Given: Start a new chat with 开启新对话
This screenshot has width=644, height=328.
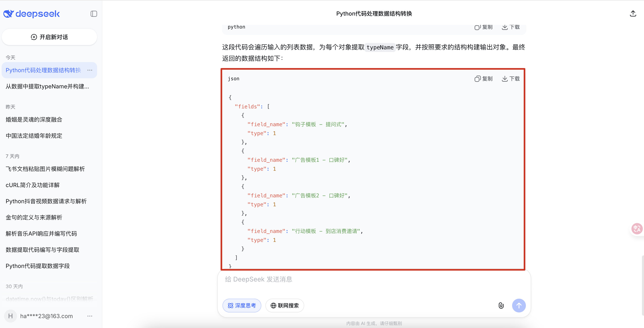Looking at the screenshot, I should point(49,37).
